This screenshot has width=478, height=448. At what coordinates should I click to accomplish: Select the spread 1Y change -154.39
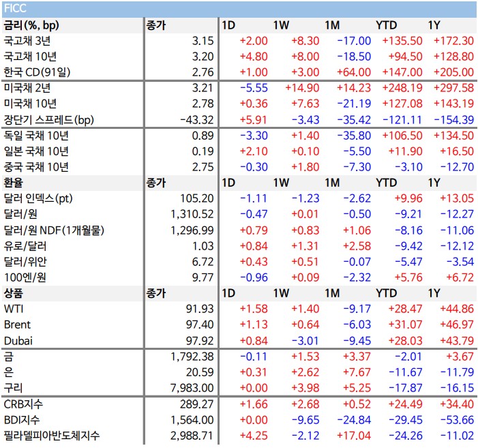coord(454,120)
